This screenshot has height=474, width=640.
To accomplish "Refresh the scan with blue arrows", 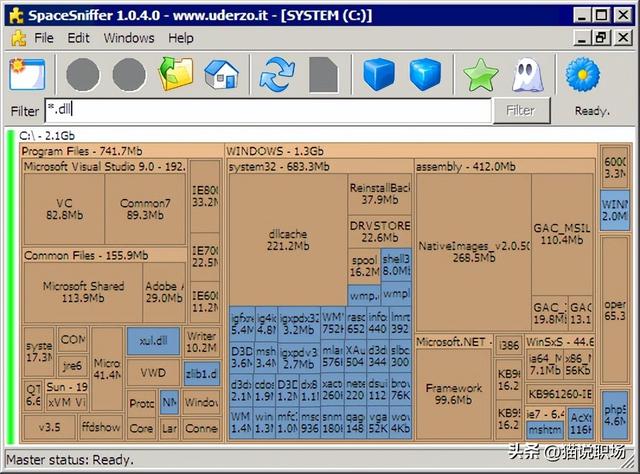I will (277, 75).
